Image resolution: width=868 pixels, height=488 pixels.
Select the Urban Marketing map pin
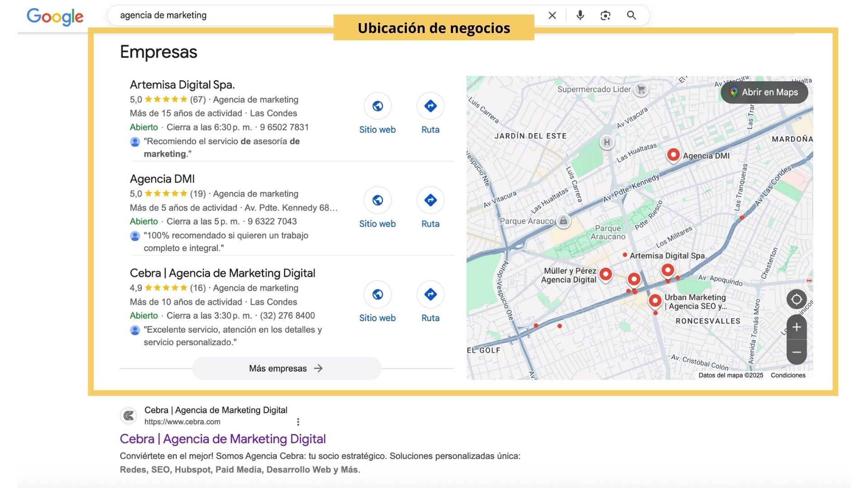point(655,301)
